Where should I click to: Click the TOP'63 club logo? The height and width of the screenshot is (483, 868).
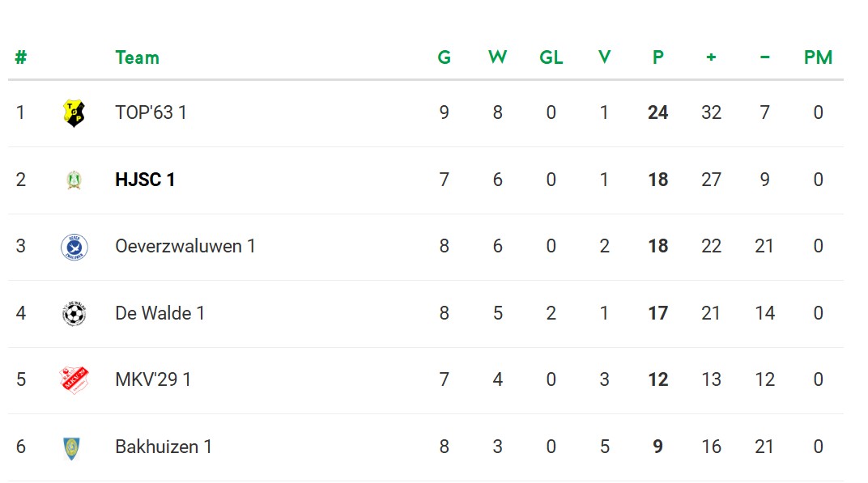pyautogui.click(x=74, y=112)
